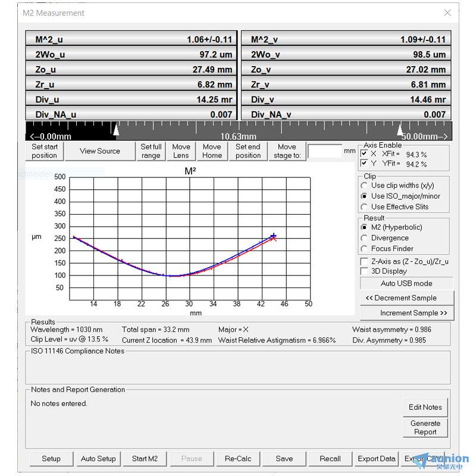This screenshot has width=476, height=476.
Task: Click the Recall button
Action: (x=330, y=459)
